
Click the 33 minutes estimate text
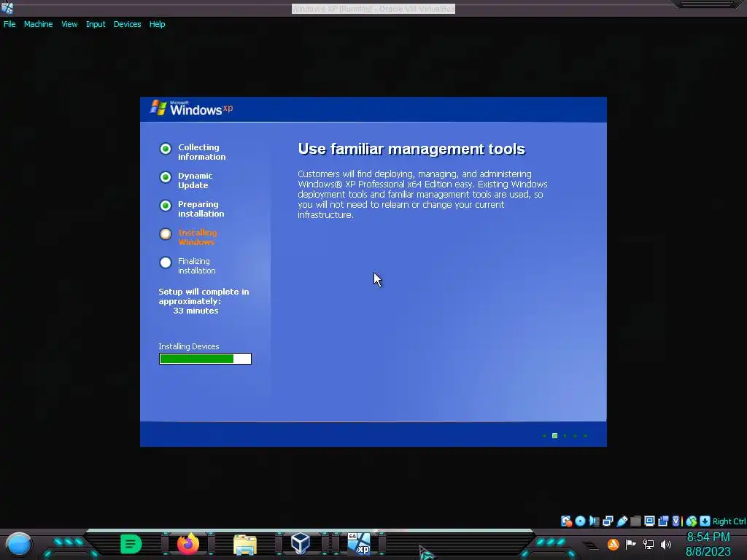196,311
